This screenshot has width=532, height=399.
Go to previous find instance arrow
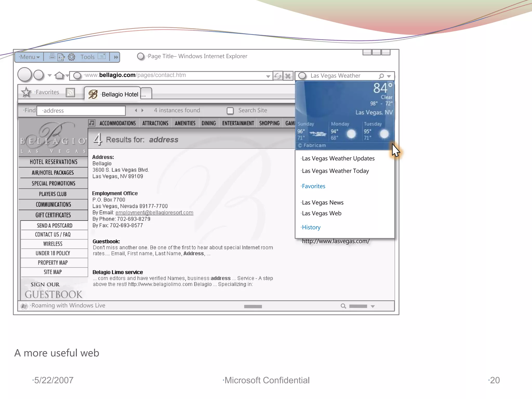(x=136, y=110)
